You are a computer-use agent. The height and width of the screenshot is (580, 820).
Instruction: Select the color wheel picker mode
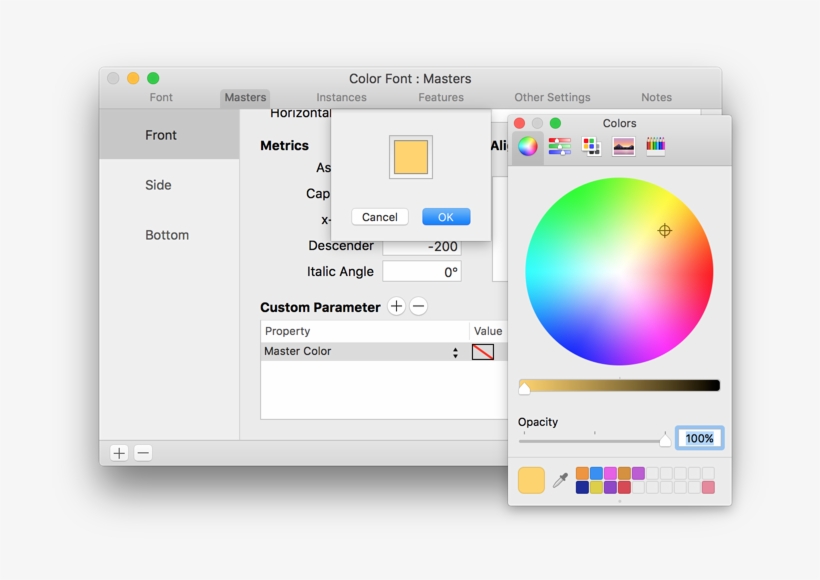pyautogui.click(x=528, y=146)
